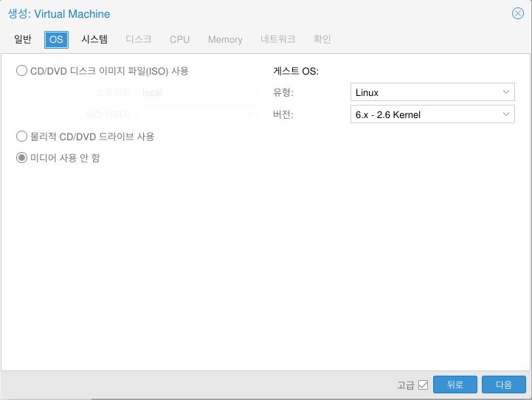Screen dimensions: 532x400
Task: Close the Virtual Machine creation dialog
Action: coord(518,13)
